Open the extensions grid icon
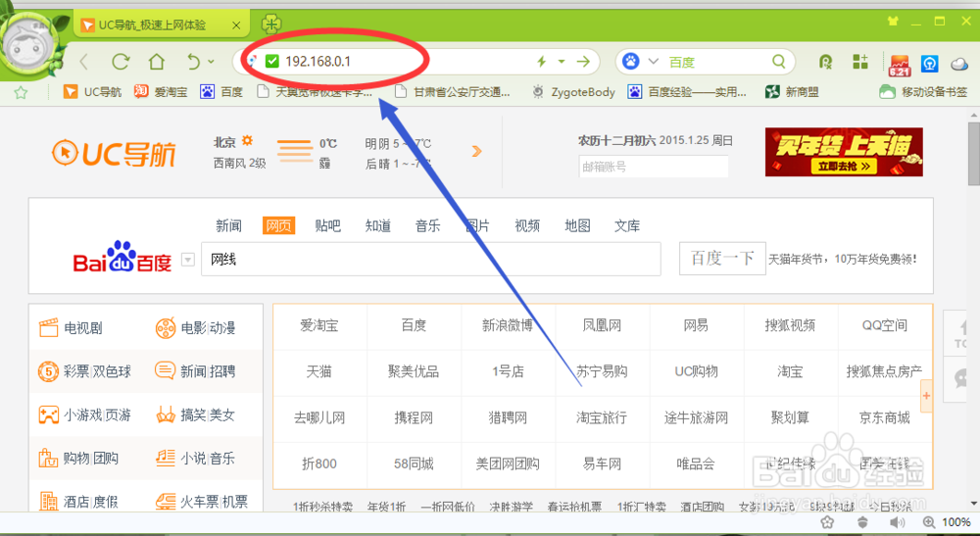This screenshot has width=980, height=536. click(x=860, y=61)
